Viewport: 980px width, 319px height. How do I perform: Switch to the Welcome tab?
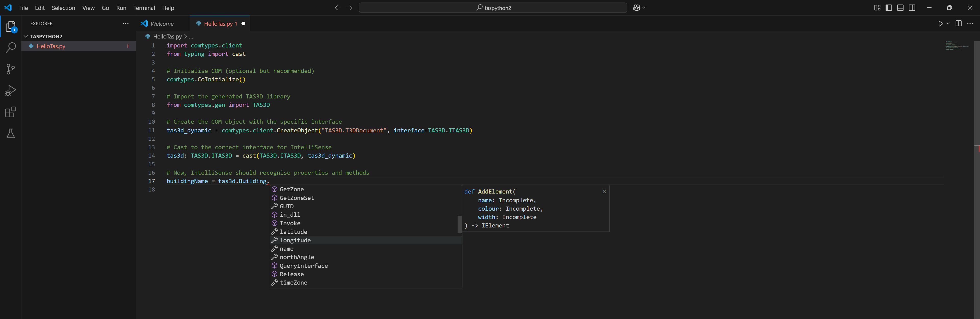tap(163, 23)
